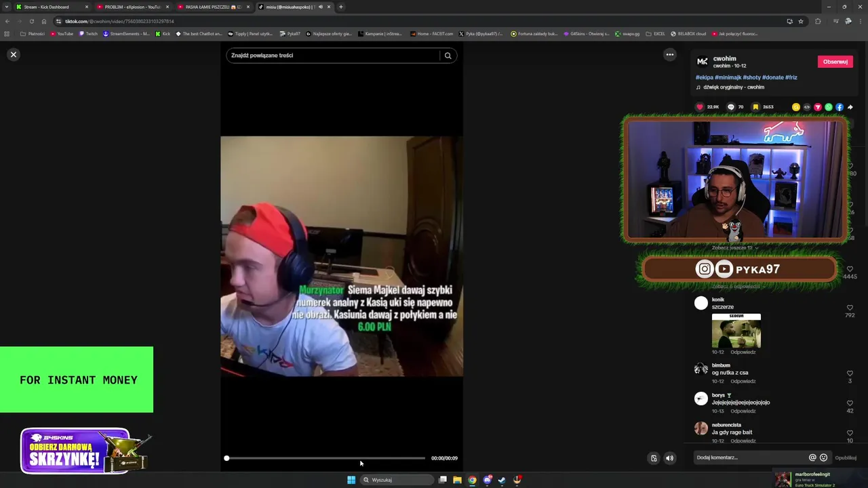Screen dimensions: 868x488
Task: Click the share arrow icon
Action: click(x=850, y=107)
